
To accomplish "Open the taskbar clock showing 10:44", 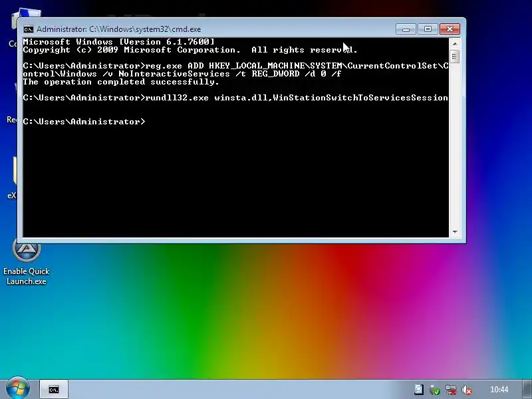I will click(x=499, y=390).
